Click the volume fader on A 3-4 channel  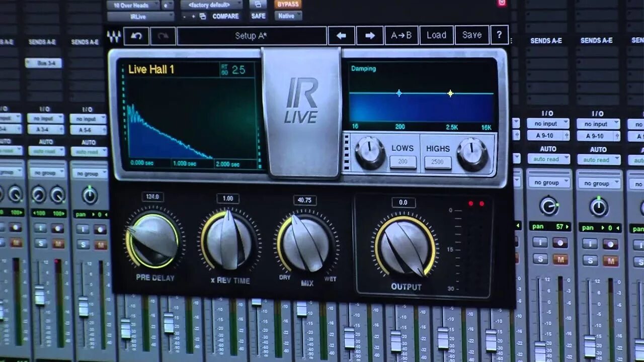click(x=39, y=296)
